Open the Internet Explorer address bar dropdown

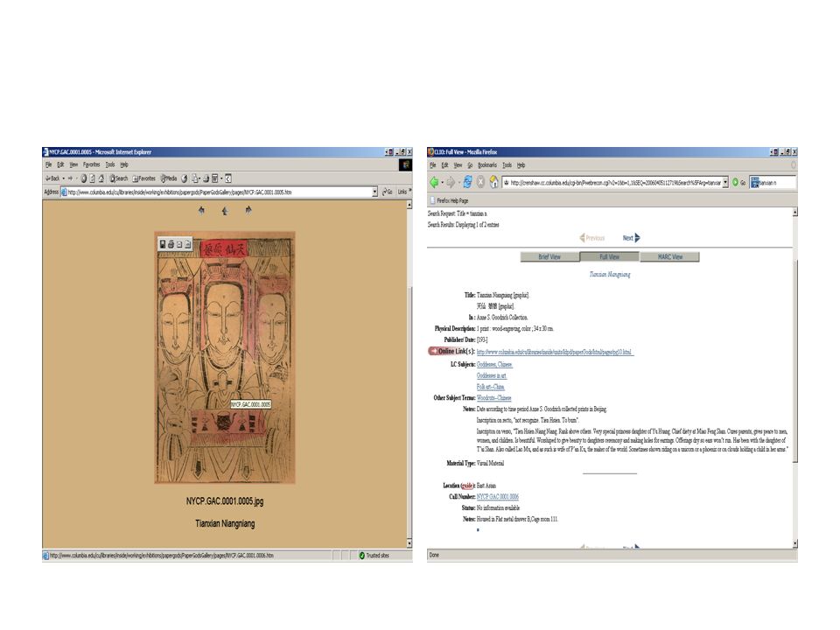pos(375,192)
